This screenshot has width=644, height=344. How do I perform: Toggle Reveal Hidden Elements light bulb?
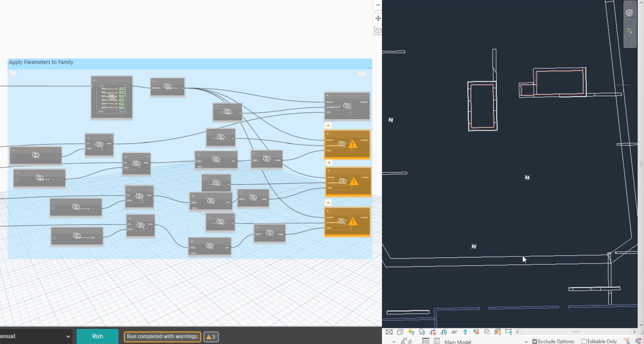pos(465,332)
